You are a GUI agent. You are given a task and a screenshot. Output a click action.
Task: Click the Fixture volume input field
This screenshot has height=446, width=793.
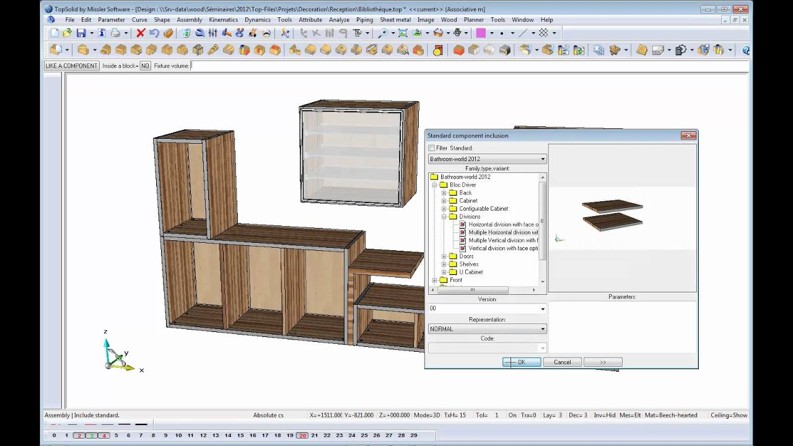(468, 66)
